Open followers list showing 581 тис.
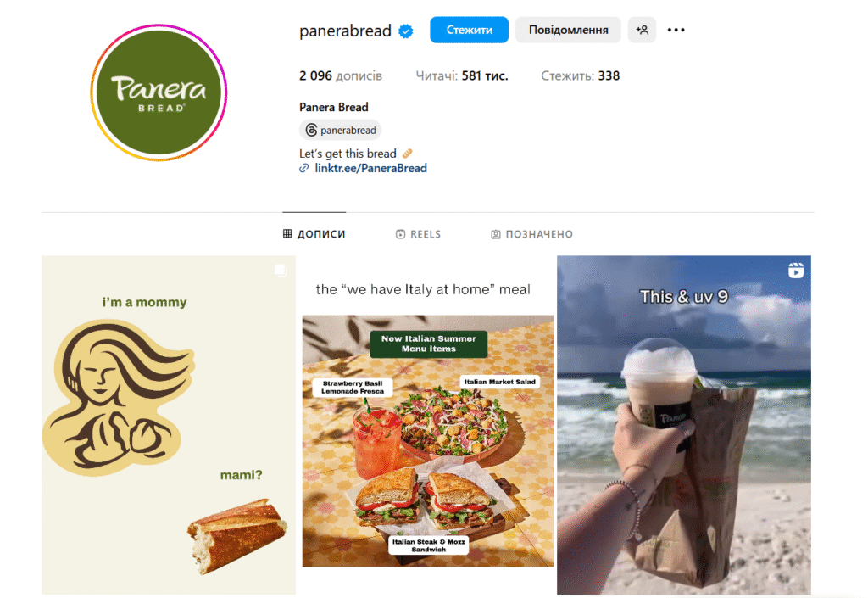 462,75
